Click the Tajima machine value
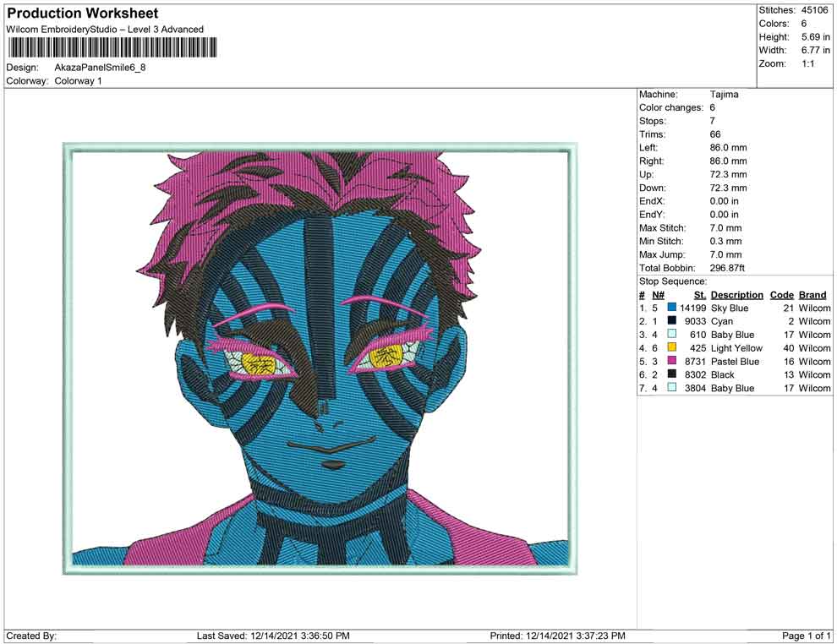The image size is (837, 644). 724,95
